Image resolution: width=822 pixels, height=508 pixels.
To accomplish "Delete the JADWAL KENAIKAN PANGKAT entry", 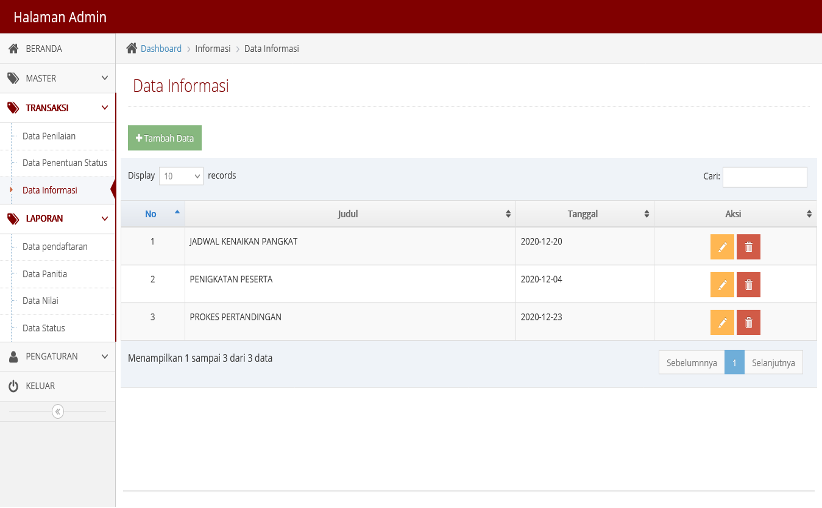I will click(748, 247).
